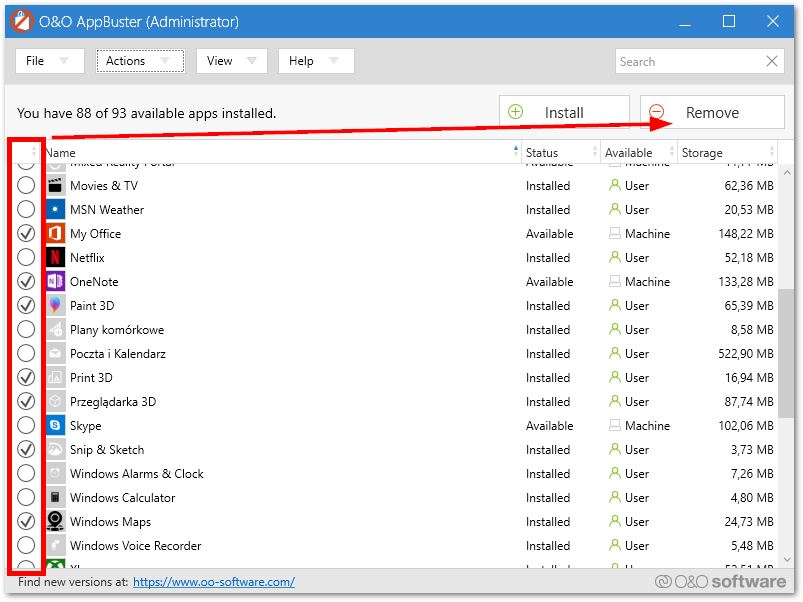Select the Movies & TV checkbox
This screenshot has height=602, width=803.
(x=26, y=185)
